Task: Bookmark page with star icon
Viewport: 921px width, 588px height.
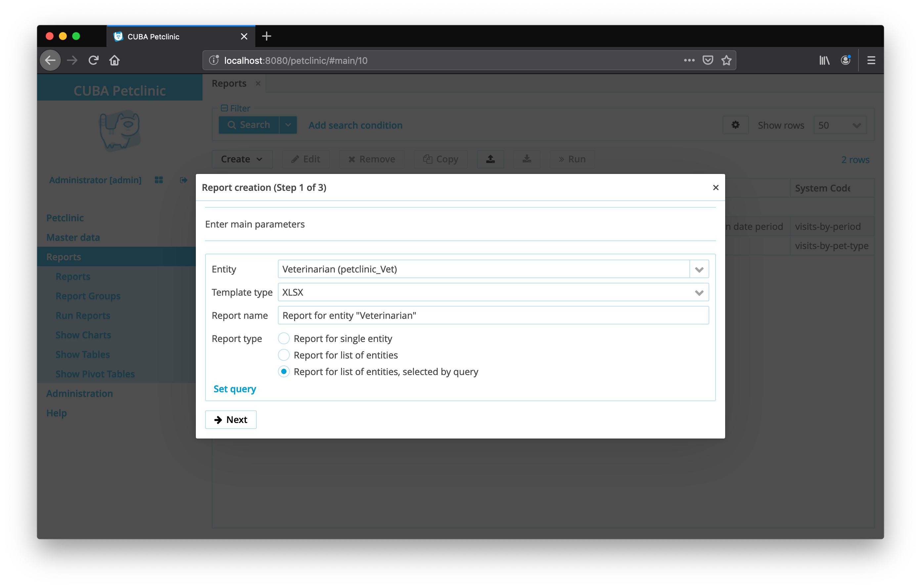Action: tap(726, 61)
